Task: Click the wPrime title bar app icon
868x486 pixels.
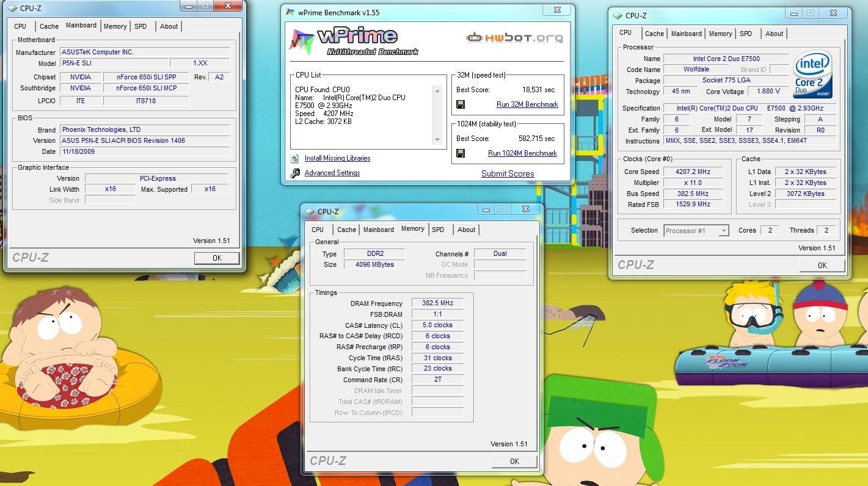Action: (x=291, y=12)
